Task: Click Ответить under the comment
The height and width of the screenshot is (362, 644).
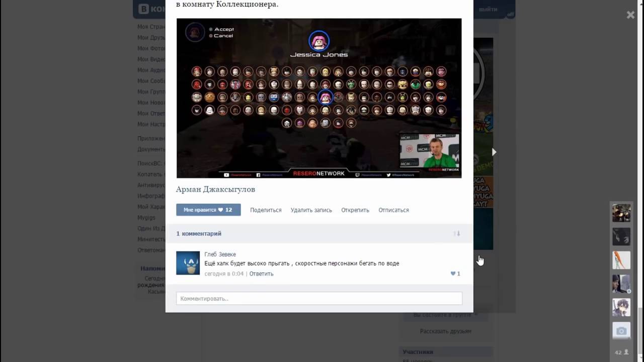Action: point(262,274)
